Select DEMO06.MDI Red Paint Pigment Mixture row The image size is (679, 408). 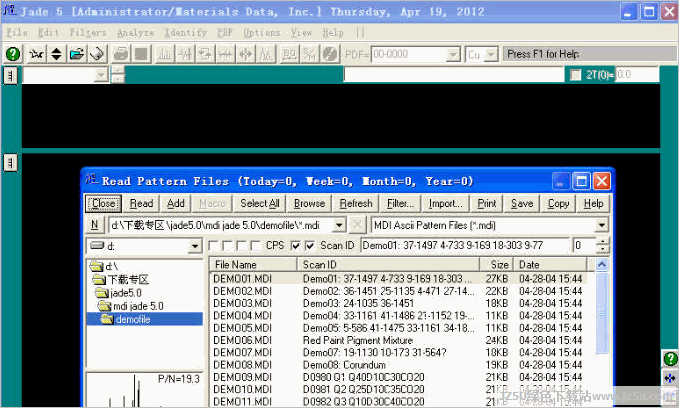tap(398, 340)
